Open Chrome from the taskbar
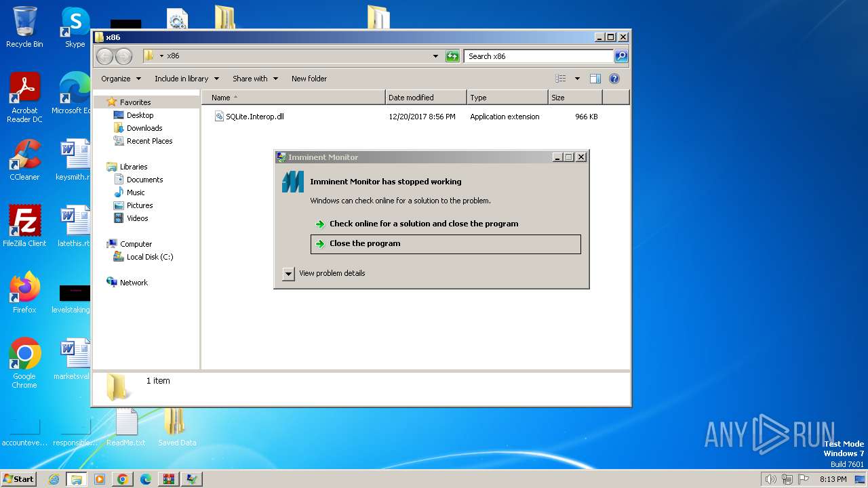Viewport: 868px width, 488px height. (x=123, y=479)
